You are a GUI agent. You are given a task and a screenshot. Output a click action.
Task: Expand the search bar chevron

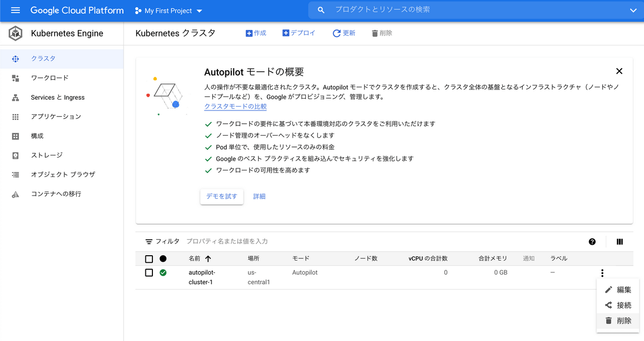pyautogui.click(x=633, y=10)
